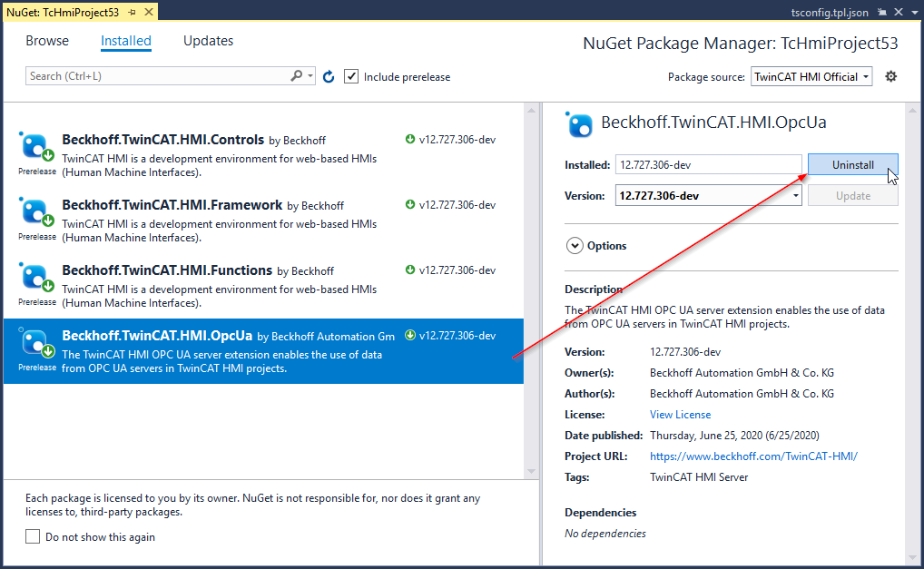Click installed arrow icon next to Functions version
The width and height of the screenshot is (924, 569).
[x=410, y=270]
